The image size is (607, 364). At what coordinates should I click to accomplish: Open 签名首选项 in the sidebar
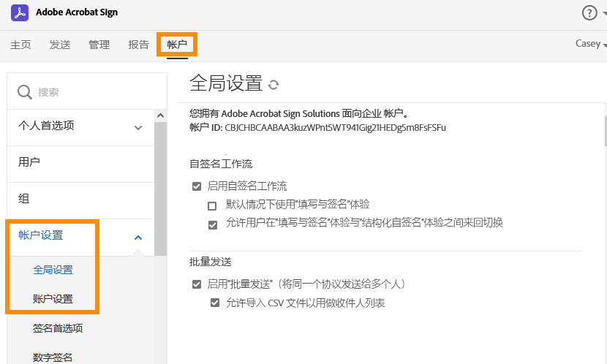58,328
